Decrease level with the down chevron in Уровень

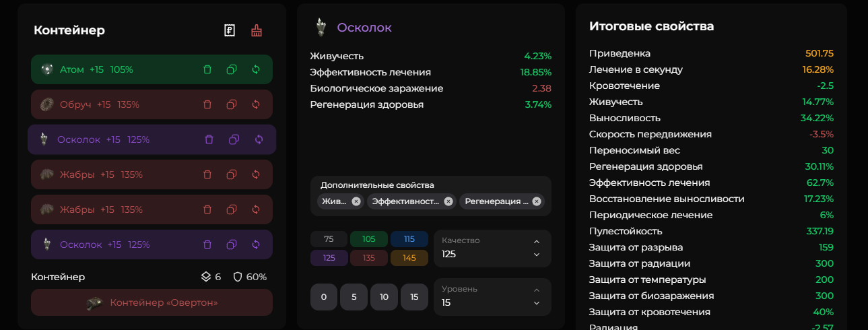pyautogui.click(x=537, y=303)
